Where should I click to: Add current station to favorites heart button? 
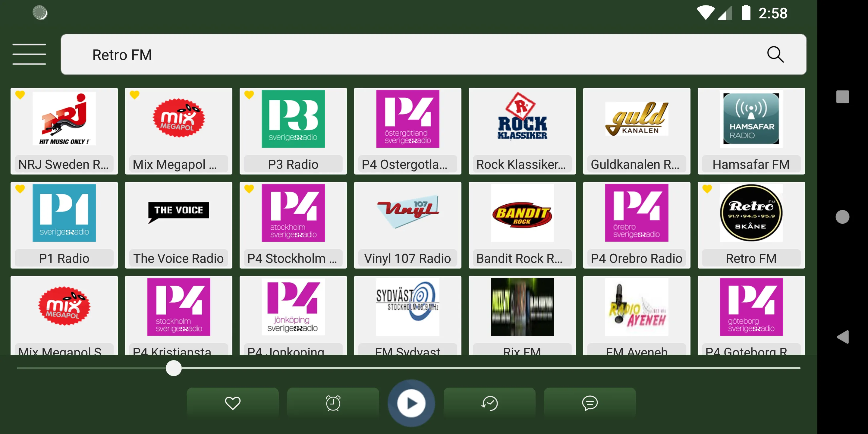click(232, 403)
